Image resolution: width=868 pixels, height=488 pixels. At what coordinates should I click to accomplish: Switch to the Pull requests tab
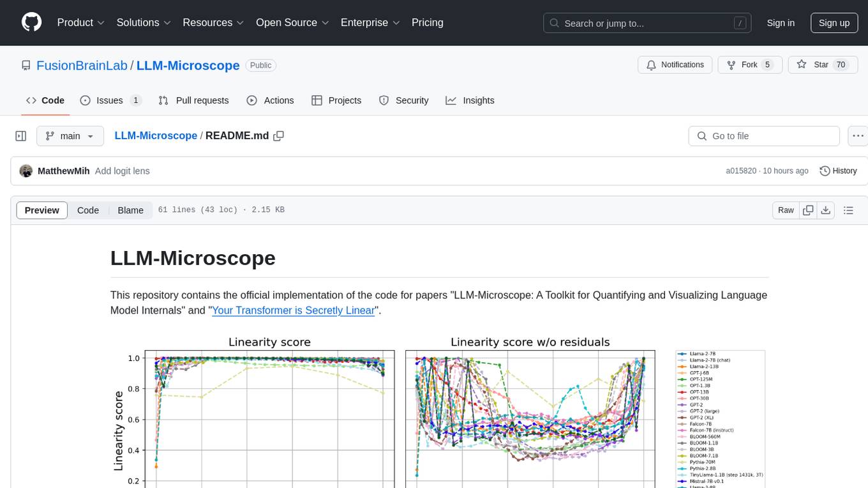coord(193,100)
